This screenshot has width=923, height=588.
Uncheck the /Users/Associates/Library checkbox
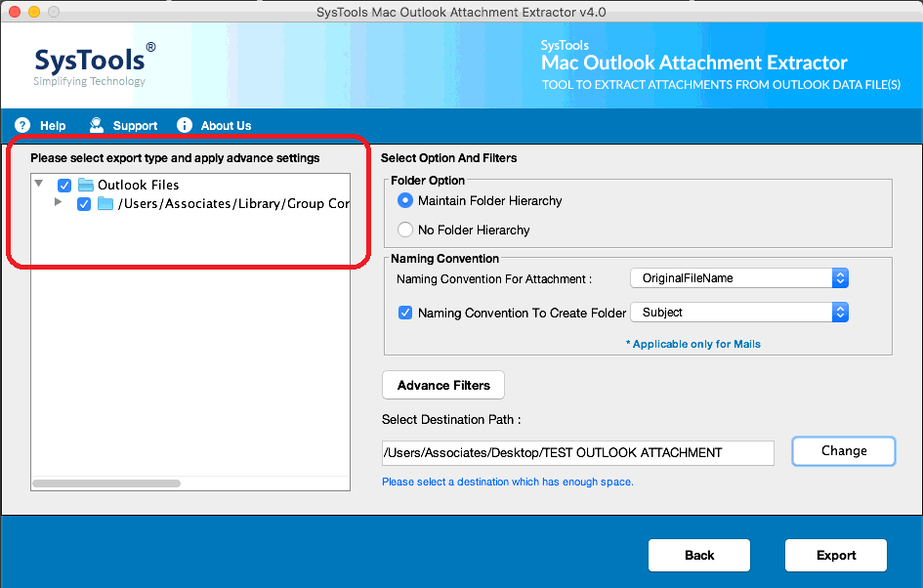coord(84,204)
